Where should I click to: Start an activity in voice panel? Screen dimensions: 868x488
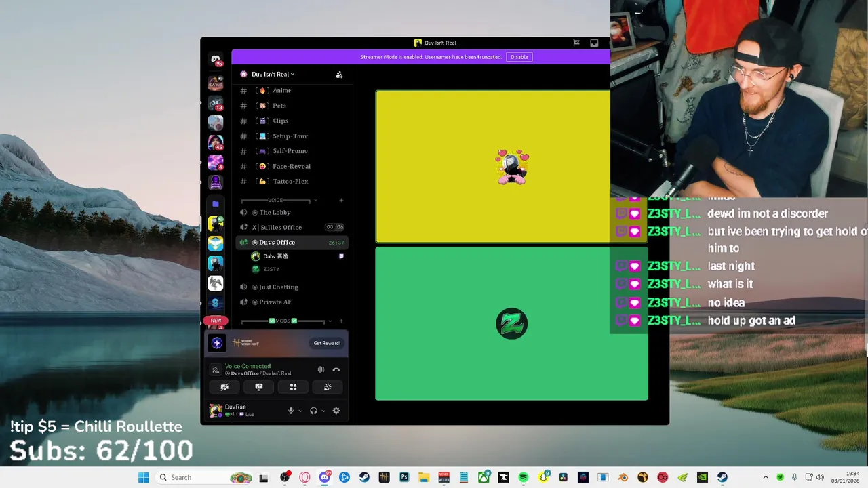point(293,387)
